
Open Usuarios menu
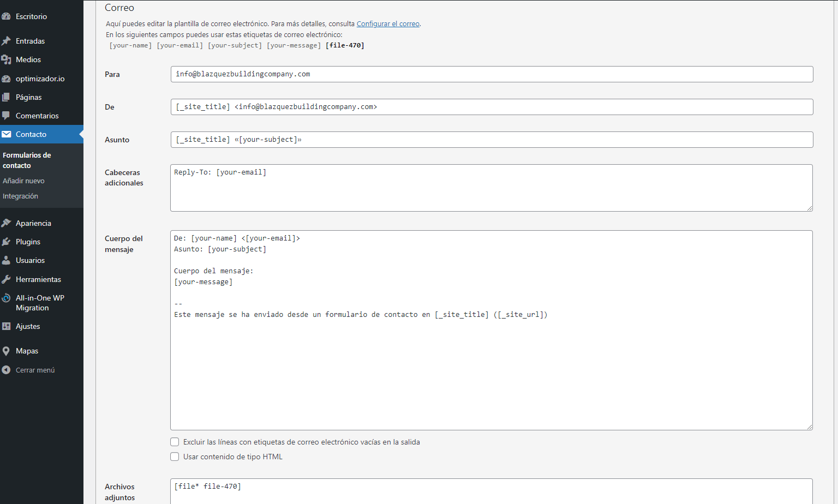[30, 260]
